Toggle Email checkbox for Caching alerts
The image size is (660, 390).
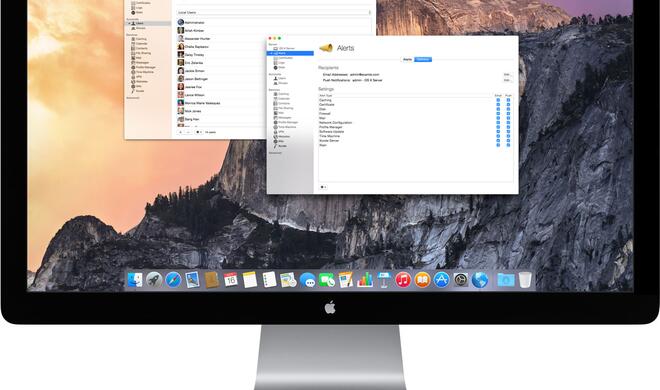coord(498,100)
